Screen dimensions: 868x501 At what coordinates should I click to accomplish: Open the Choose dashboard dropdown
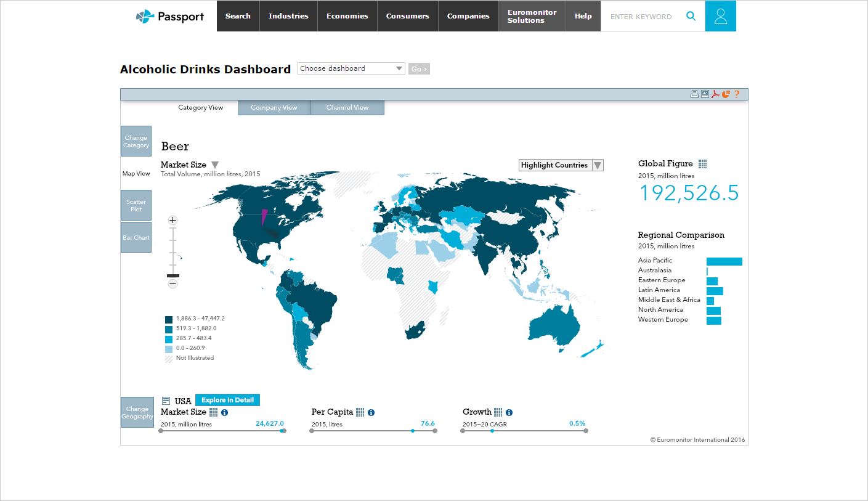coord(351,68)
